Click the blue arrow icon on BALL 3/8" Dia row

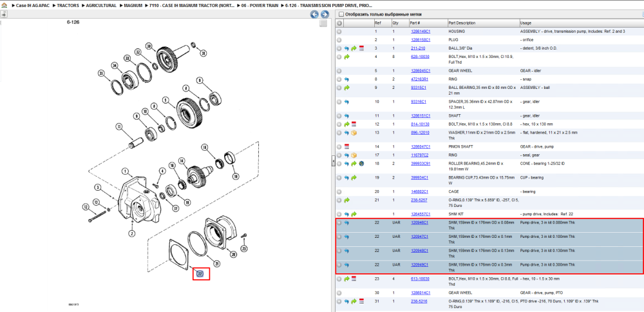click(x=346, y=48)
